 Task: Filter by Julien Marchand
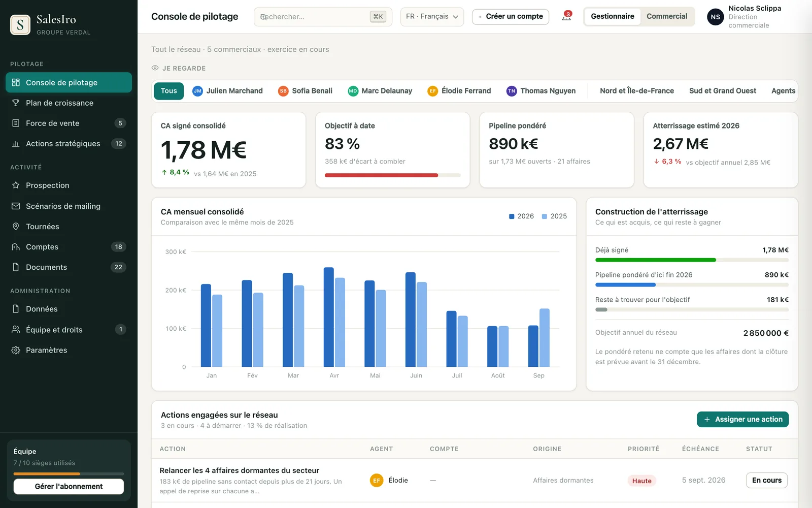(x=227, y=91)
